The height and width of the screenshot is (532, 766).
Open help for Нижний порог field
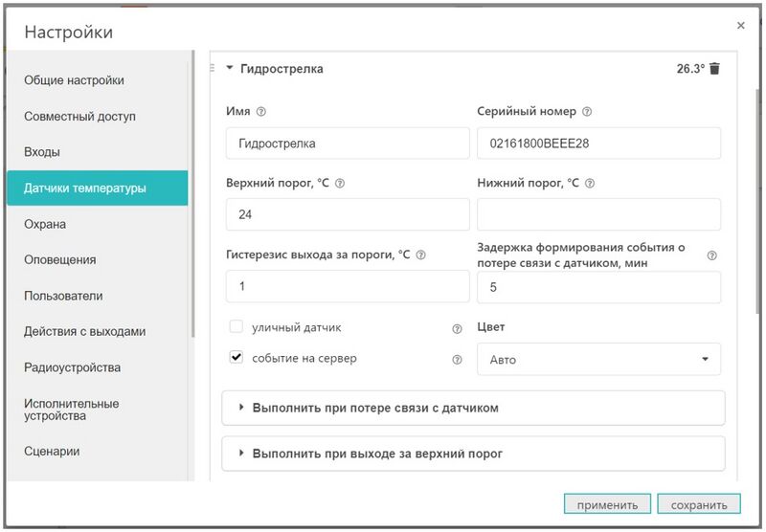click(590, 183)
